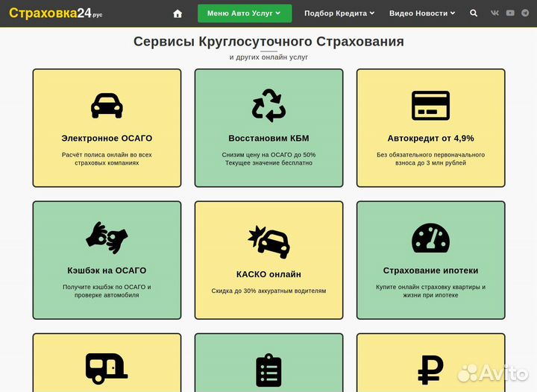Open the YouTube channel icon
537x392 pixels.
[x=510, y=13]
